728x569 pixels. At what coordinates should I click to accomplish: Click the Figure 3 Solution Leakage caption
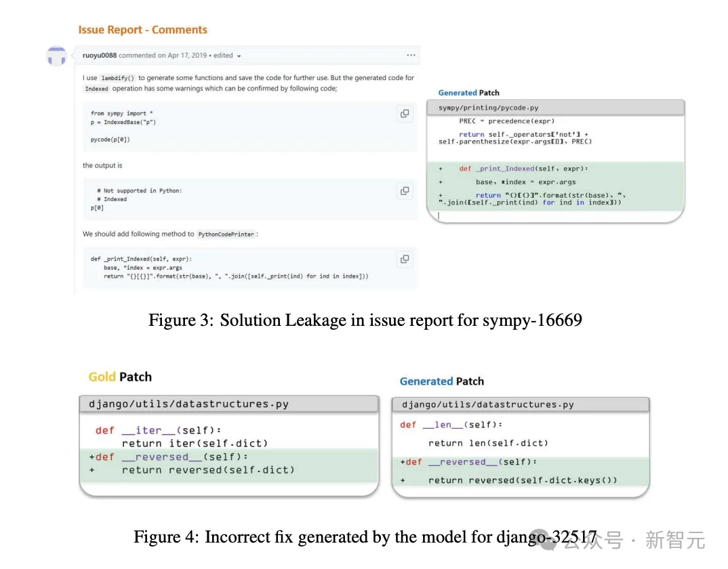coord(365,320)
